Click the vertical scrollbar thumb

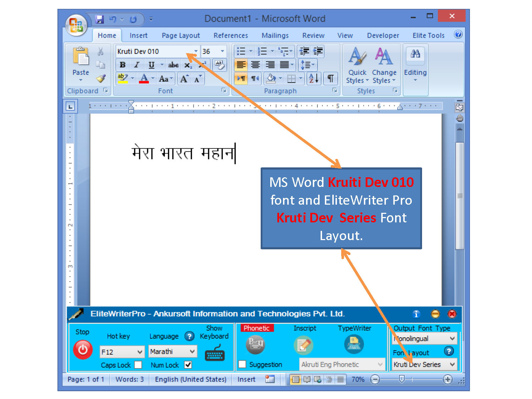[x=460, y=196]
